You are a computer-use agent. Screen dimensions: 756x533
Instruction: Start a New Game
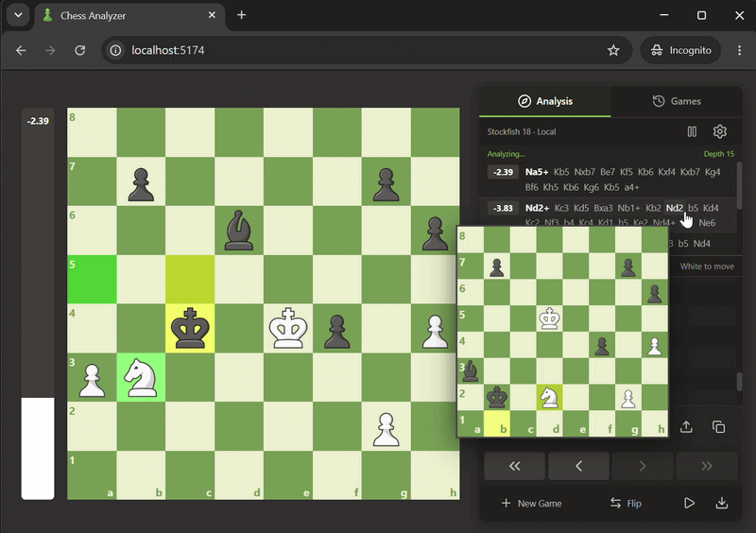[531, 503]
